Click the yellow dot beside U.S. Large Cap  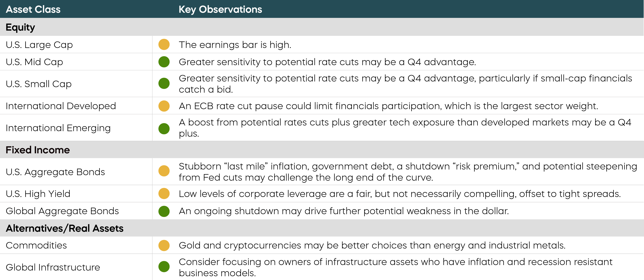coord(164,45)
